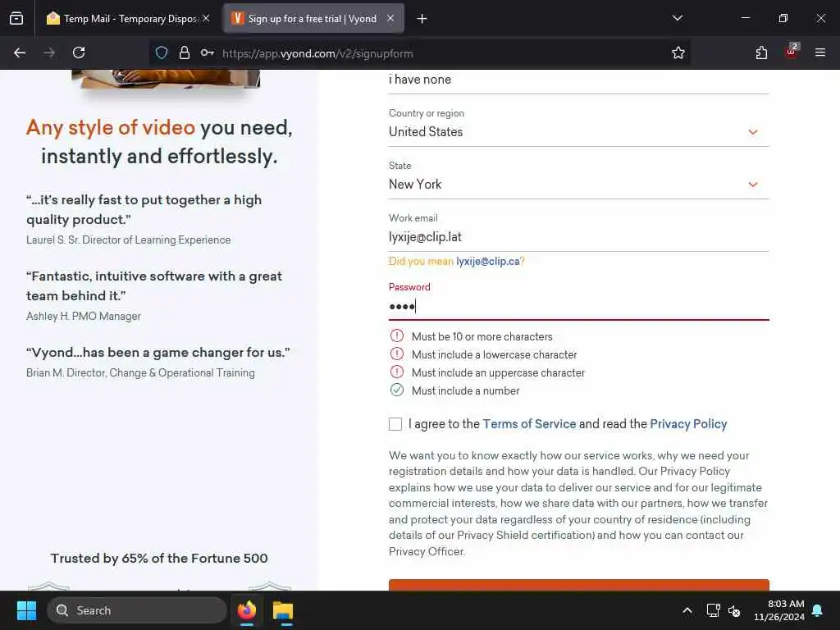Click the Password input field
This screenshot has height=630, width=840.
click(x=578, y=307)
